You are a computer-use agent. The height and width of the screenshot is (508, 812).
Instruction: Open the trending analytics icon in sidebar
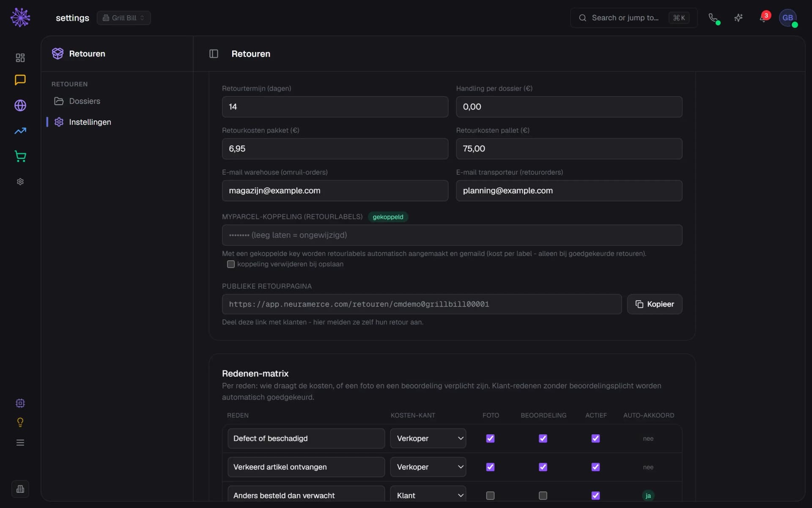click(x=20, y=131)
